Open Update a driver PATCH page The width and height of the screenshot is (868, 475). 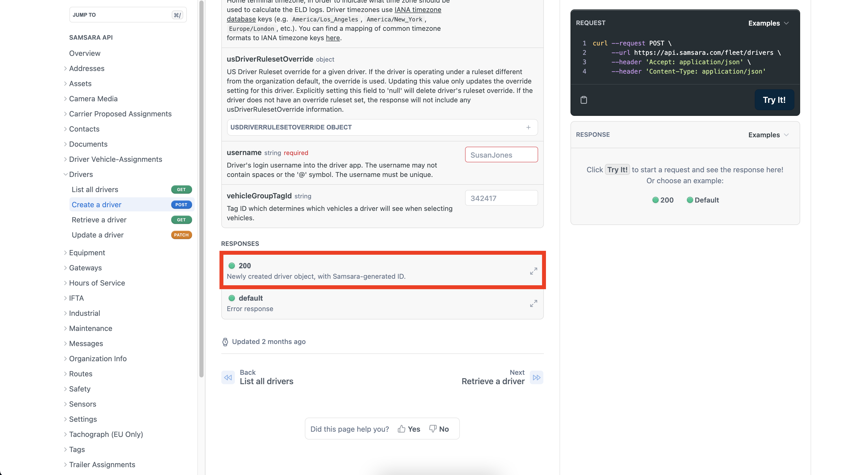point(98,235)
